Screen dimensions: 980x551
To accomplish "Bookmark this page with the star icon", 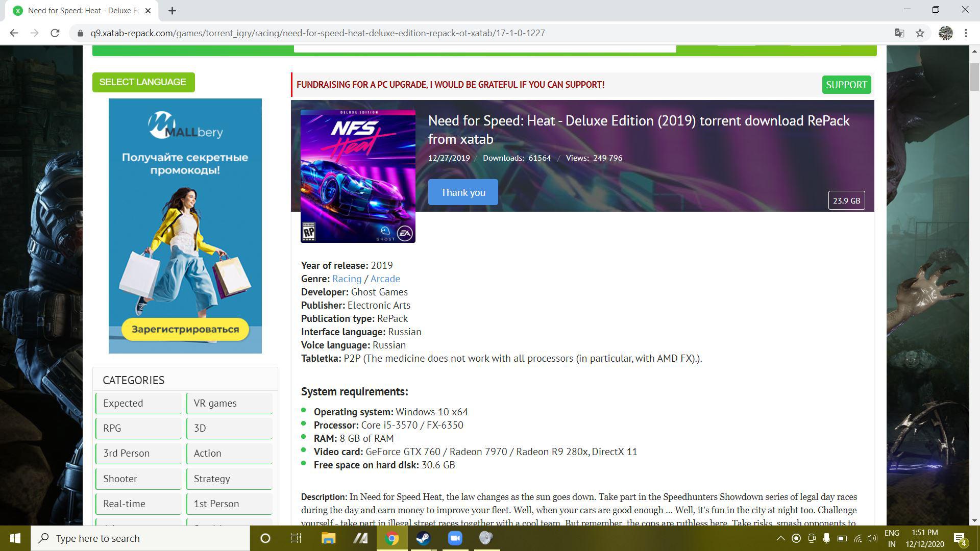I will tap(920, 33).
